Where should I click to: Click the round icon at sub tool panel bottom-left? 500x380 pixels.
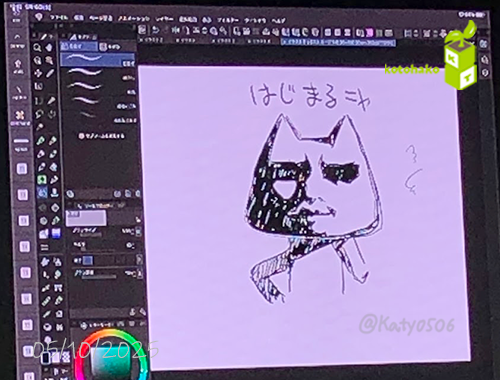(x=70, y=194)
